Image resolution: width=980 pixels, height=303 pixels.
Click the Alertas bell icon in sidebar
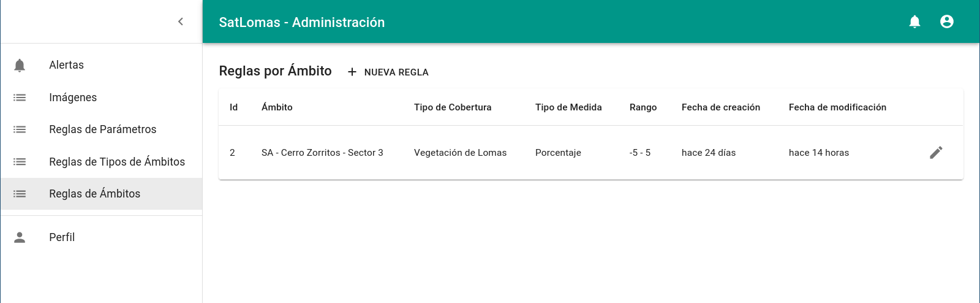(20, 65)
